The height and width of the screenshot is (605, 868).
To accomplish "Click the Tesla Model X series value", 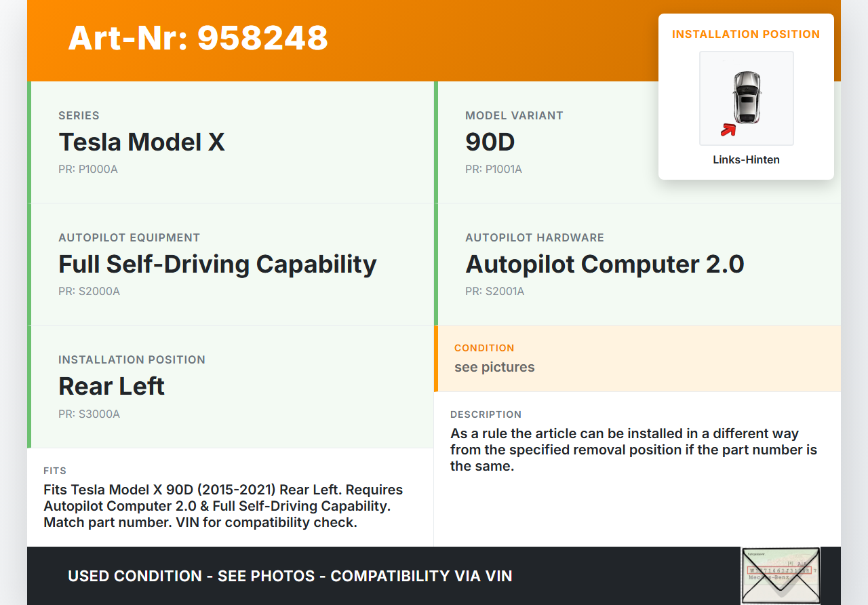I will 142,142.
